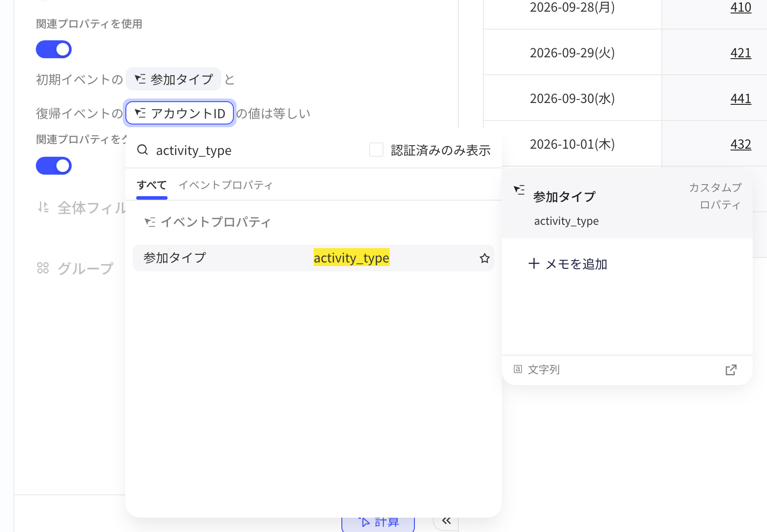Click the グループ grid icon
This screenshot has height=532, width=767.
pyautogui.click(x=43, y=268)
